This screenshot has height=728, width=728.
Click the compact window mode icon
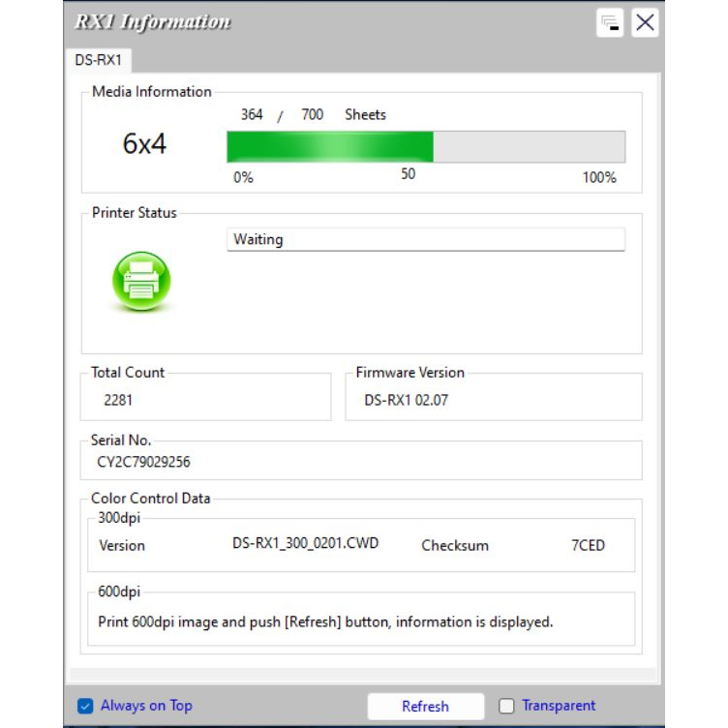click(610, 23)
